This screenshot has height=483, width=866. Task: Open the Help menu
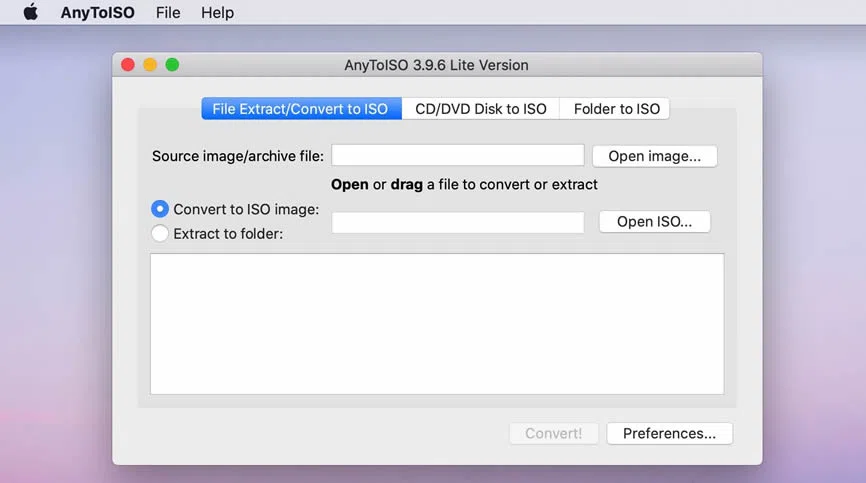tap(217, 13)
